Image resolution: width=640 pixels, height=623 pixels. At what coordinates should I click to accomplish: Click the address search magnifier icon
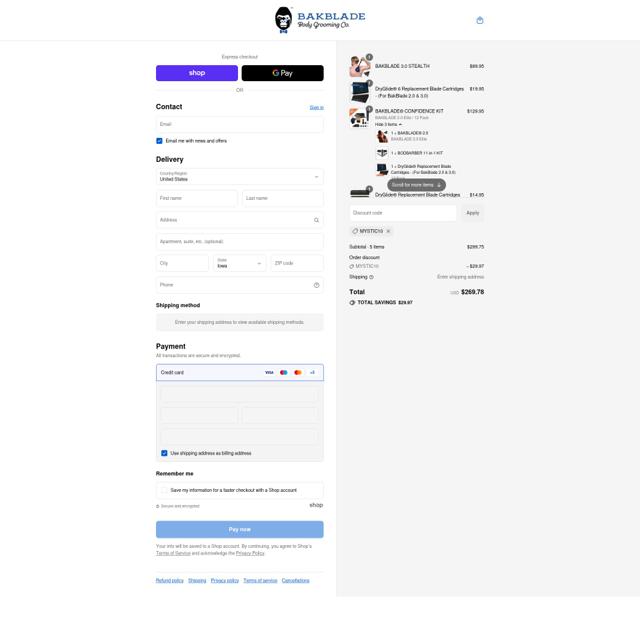[x=316, y=220]
